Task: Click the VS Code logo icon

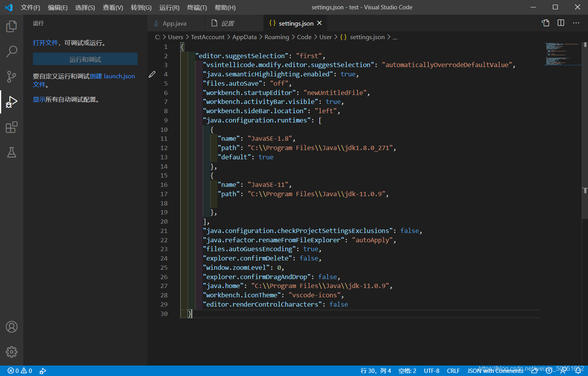Action: 9,7
